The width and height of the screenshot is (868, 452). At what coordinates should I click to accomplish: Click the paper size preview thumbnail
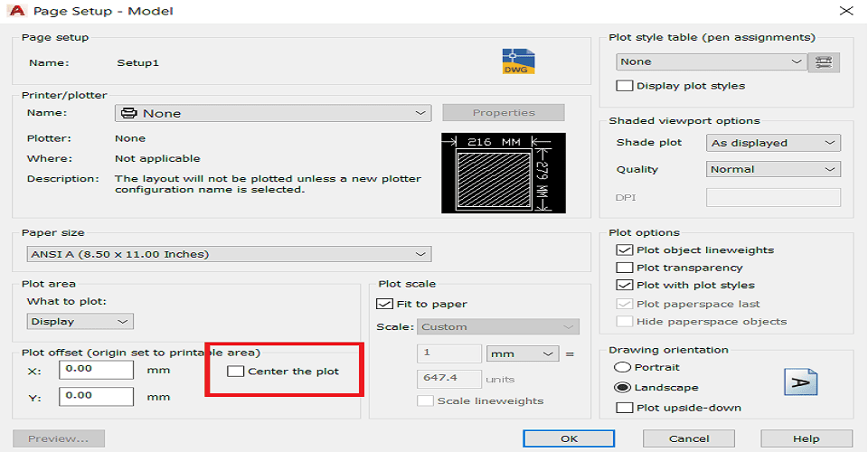(x=504, y=173)
